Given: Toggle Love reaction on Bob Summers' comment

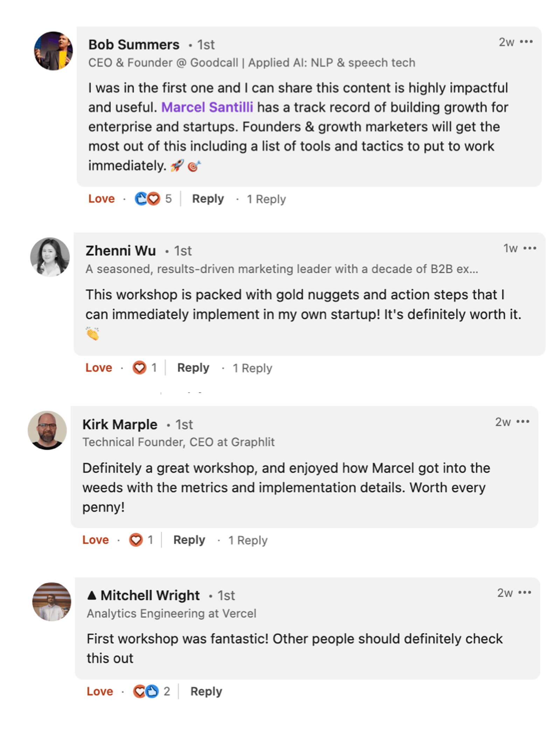Looking at the screenshot, I should 101,199.
